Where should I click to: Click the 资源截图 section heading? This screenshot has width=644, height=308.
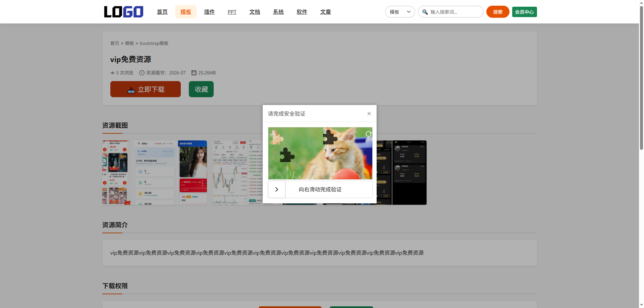coord(115,125)
